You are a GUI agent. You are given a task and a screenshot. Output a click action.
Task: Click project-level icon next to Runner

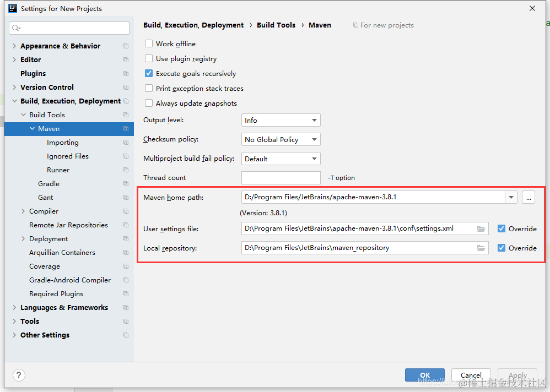(x=126, y=170)
